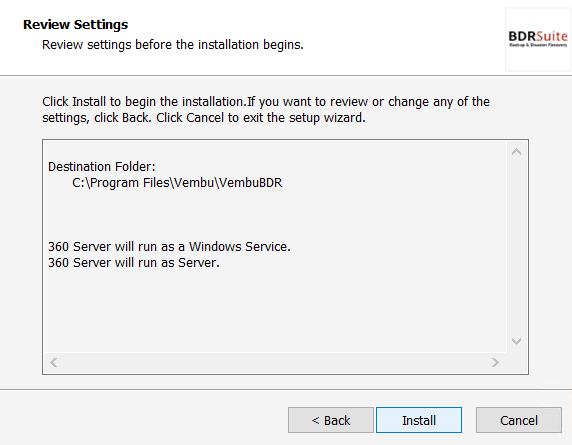Click the BDRSuite wordmark logo
Image resolution: width=572 pixels, height=445 pixels.
click(538, 36)
